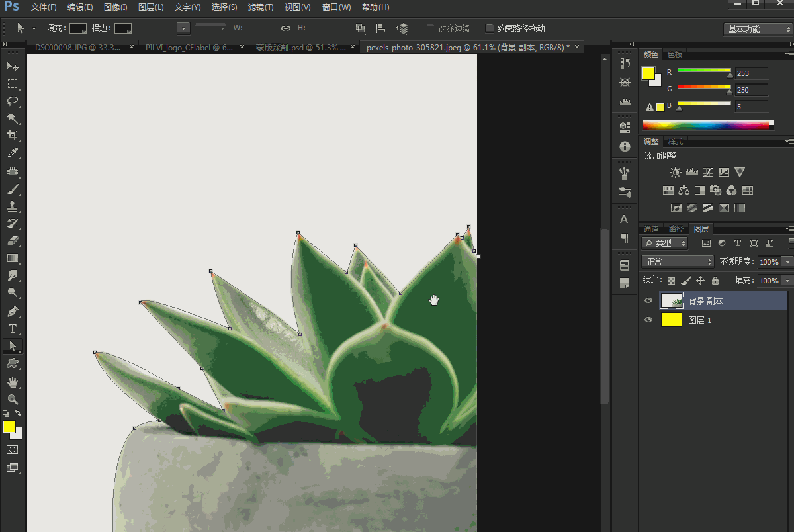This screenshot has width=794, height=532.
Task: Select the Hand tool in toolbar
Action: coord(13,382)
